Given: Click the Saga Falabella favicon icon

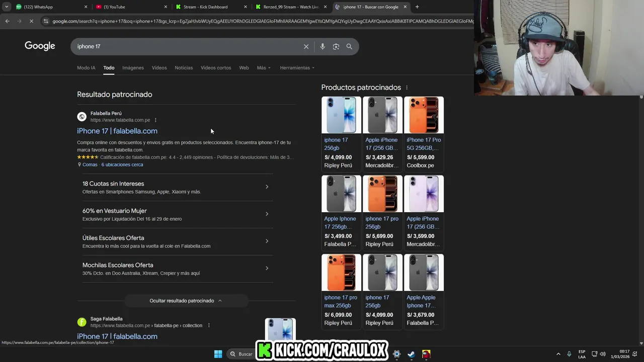Looking at the screenshot, I should coord(82,322).
